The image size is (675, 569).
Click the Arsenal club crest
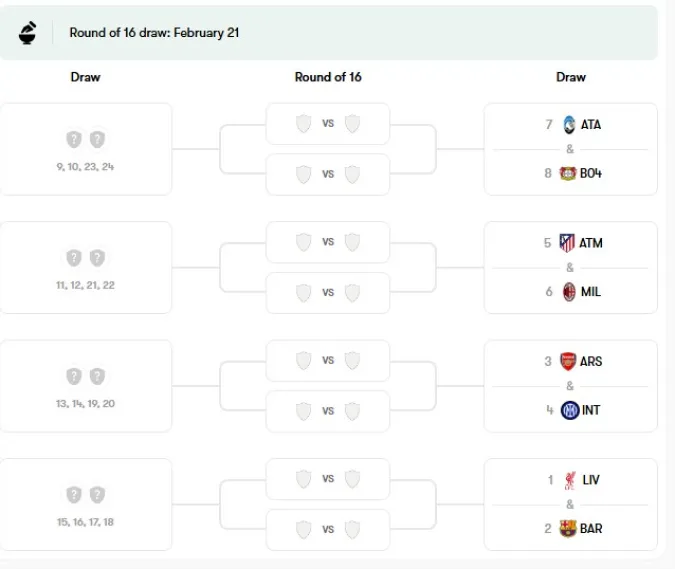(568, 361)
